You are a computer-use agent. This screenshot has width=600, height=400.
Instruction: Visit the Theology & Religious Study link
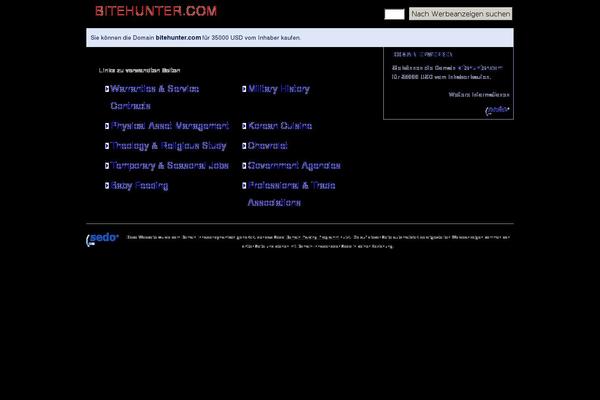coord(168,146)
